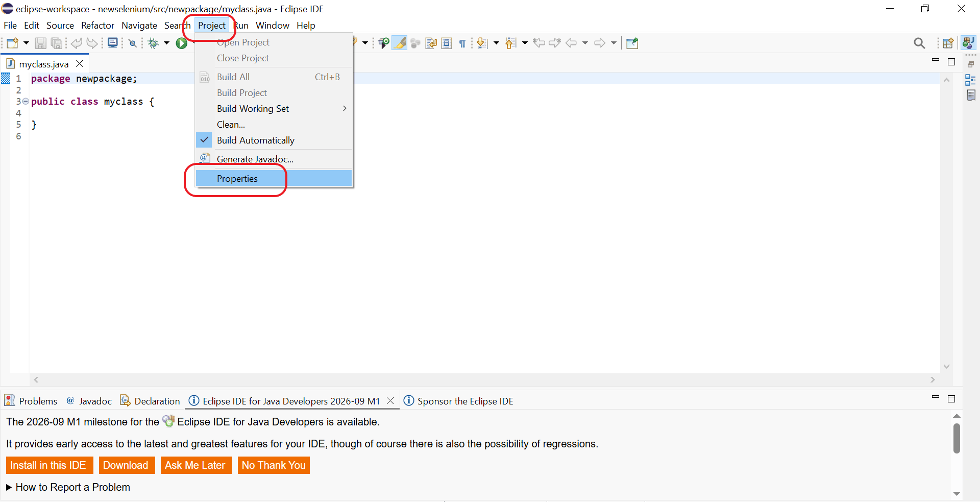Maximize the bottom Problems panel
Screen dimensions: 980x502
951,399
